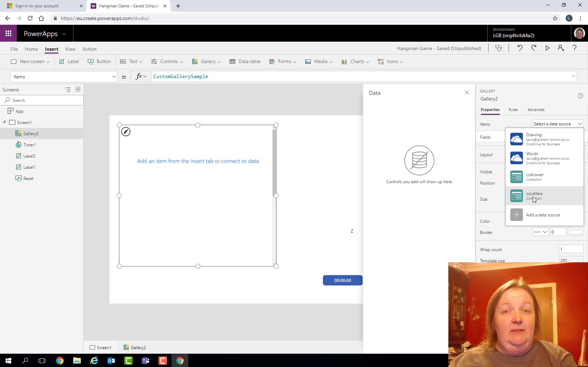Open Windows Start menu

coord(8,361)
